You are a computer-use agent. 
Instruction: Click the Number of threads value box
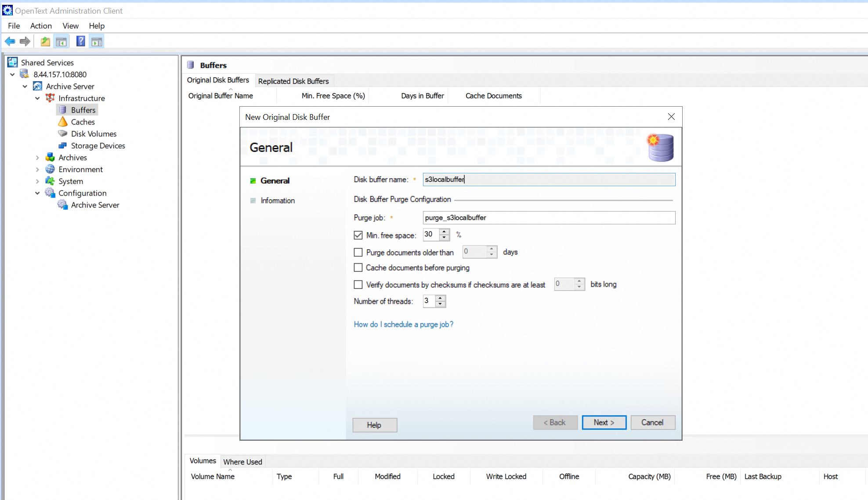click(429, 301)
